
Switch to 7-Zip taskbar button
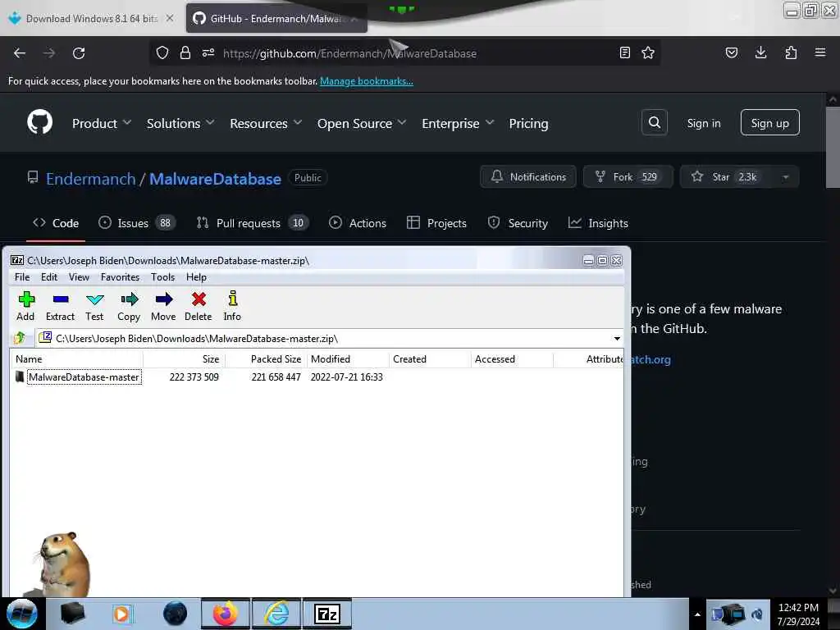pyautogui.click(x=327, y=614)
